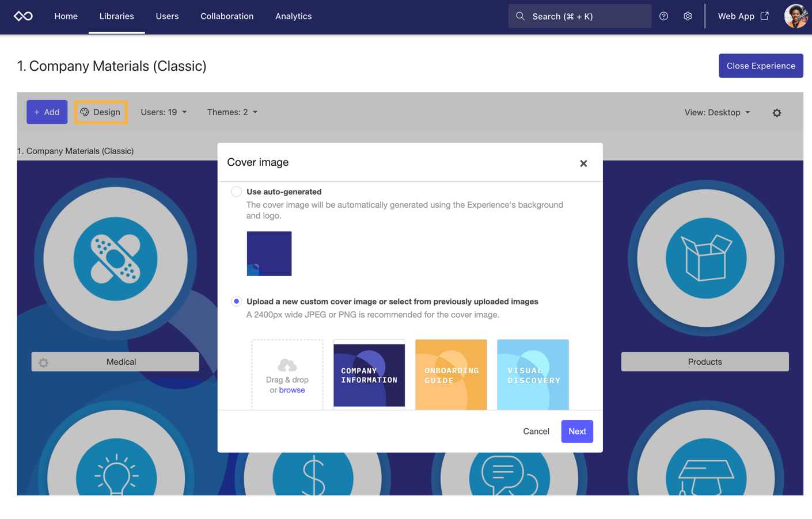Open the help question mark icon
This screenshot has height=519, width=812.
663,16
